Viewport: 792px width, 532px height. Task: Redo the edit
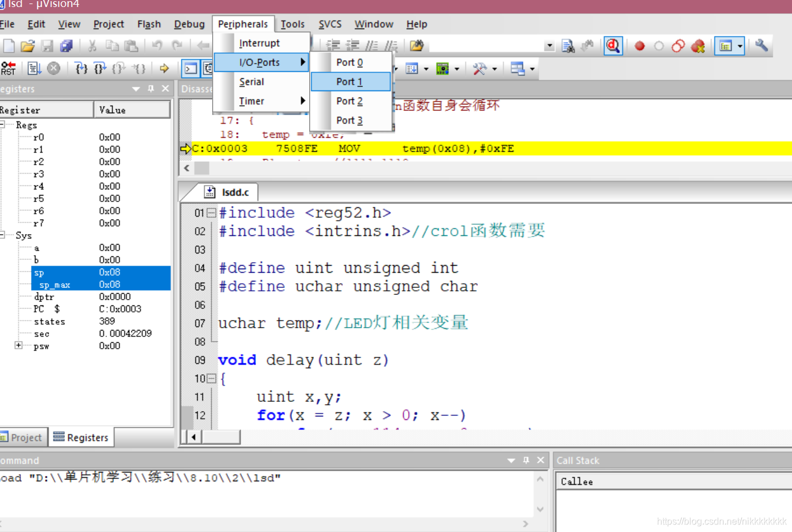coord(177,46)
